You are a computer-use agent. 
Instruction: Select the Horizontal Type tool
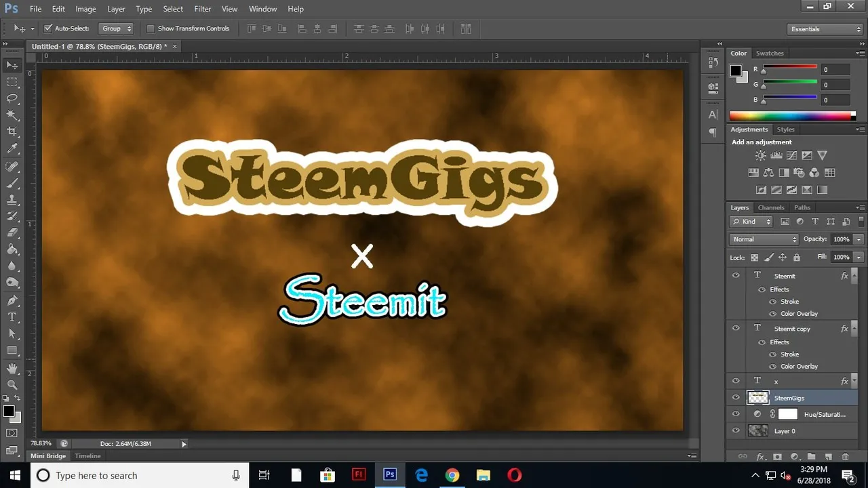coord(12,317)
